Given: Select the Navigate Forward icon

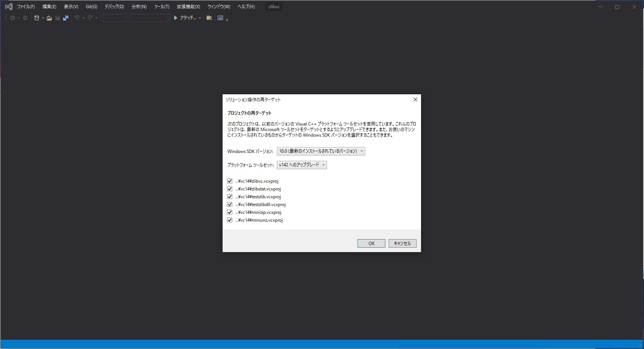Looking at the screenshot, I should [25, 17].
